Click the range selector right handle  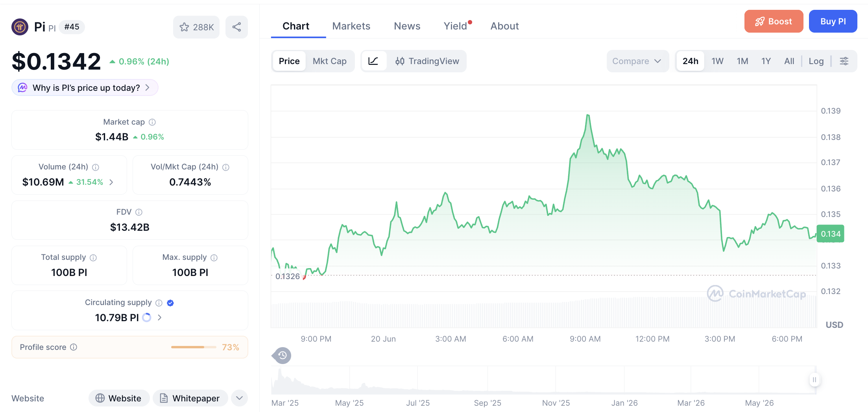click(814, 380)
